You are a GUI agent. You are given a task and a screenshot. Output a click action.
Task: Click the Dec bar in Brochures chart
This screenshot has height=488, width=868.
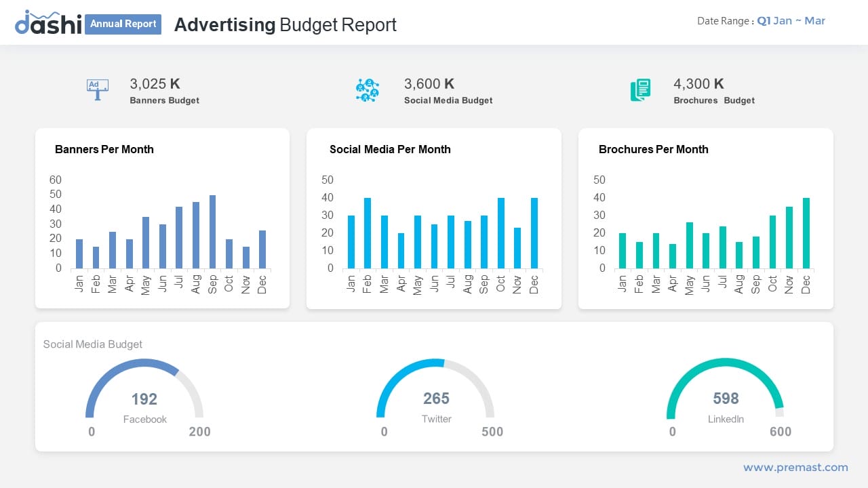pyautogui.click(x=806, y=233)
